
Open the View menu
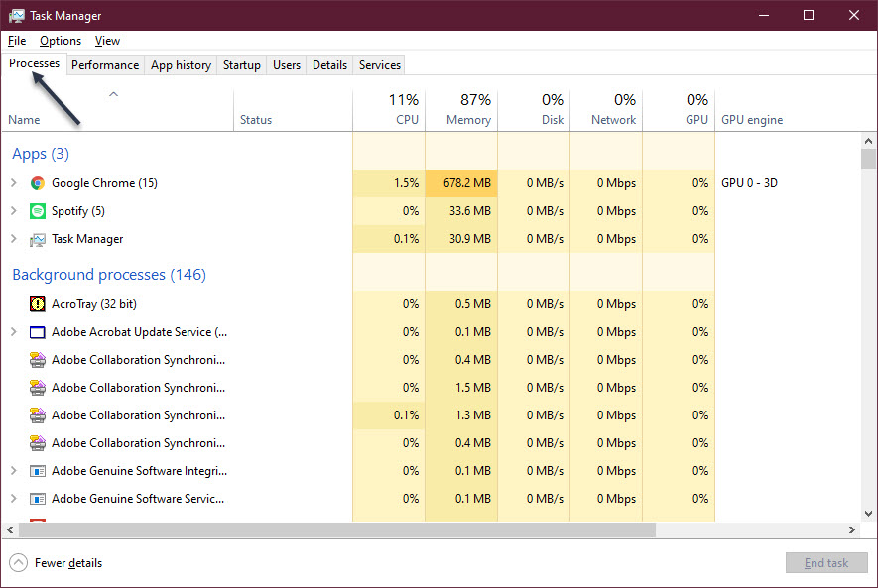click(x=107, y=41)
